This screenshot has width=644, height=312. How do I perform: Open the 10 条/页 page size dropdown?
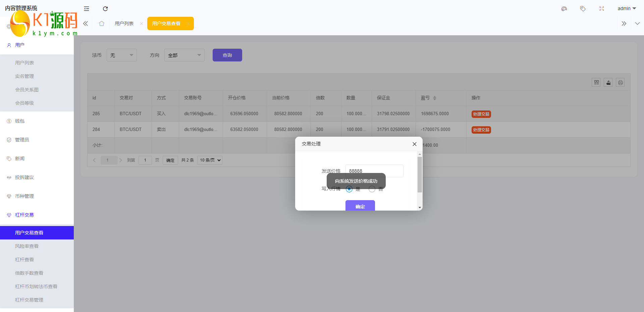coord(210,160)
